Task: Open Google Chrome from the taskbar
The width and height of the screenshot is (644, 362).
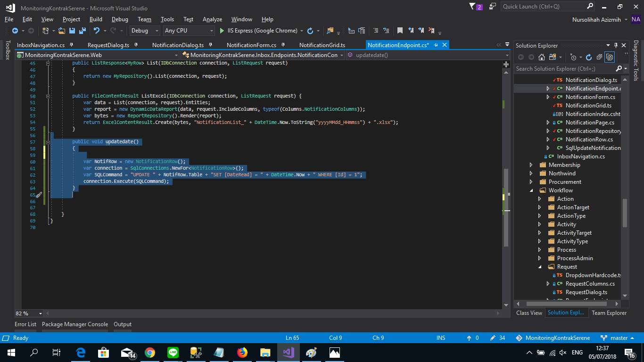Action: click(150, 352)
